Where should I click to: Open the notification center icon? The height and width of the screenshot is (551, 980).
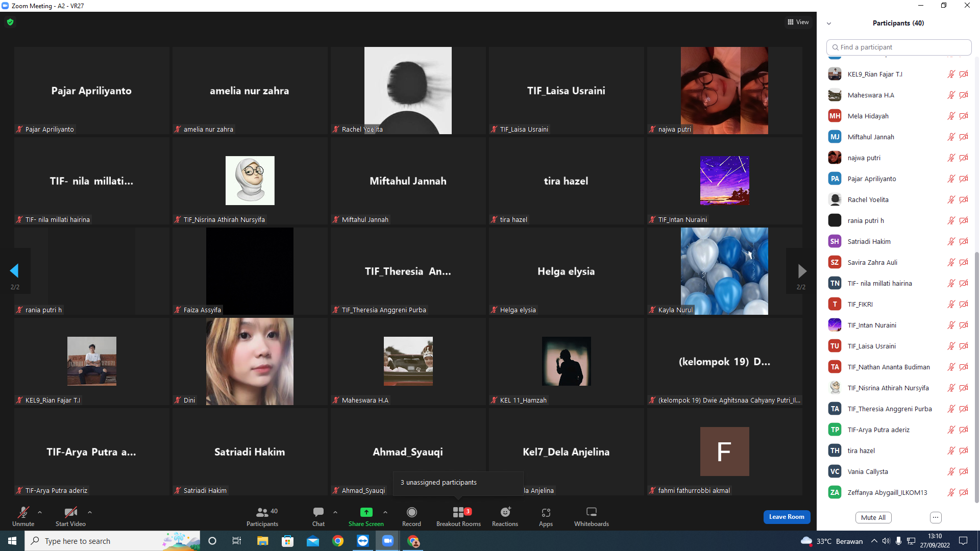[963, 541]
